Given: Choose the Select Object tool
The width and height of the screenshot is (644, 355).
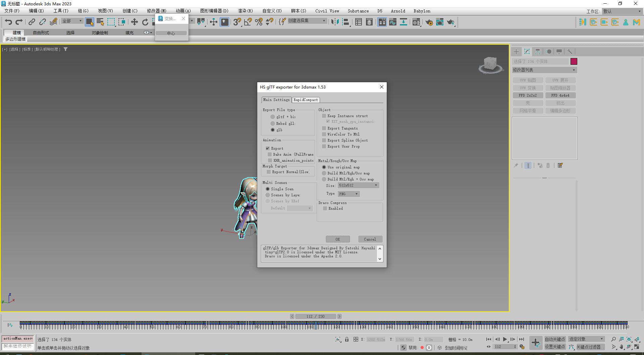Looking at the screenshot, I should pos(90,22).
